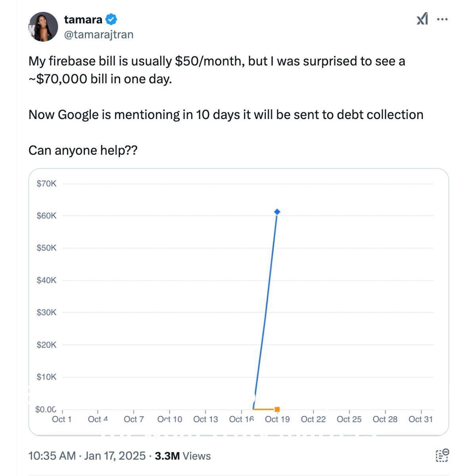Click the 'Can anyone help??' text line
The image size is (476, 476).
83,150
